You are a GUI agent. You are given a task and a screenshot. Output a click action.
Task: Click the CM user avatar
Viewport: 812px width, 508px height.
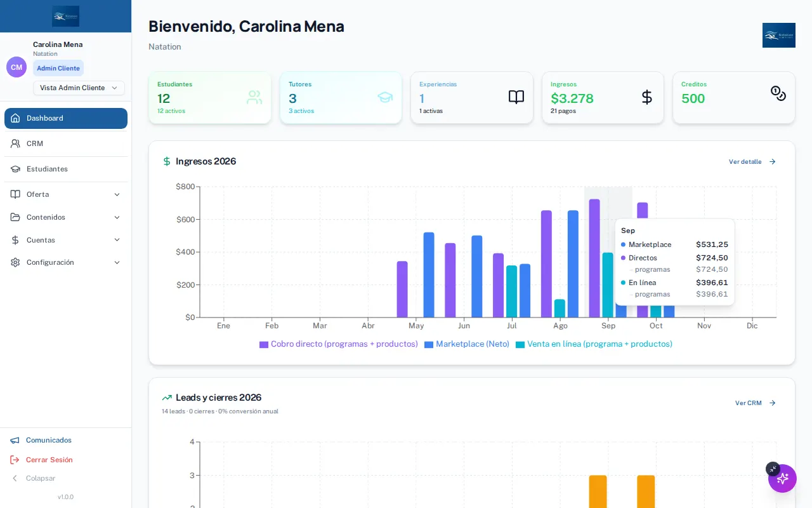click(16, 67)
